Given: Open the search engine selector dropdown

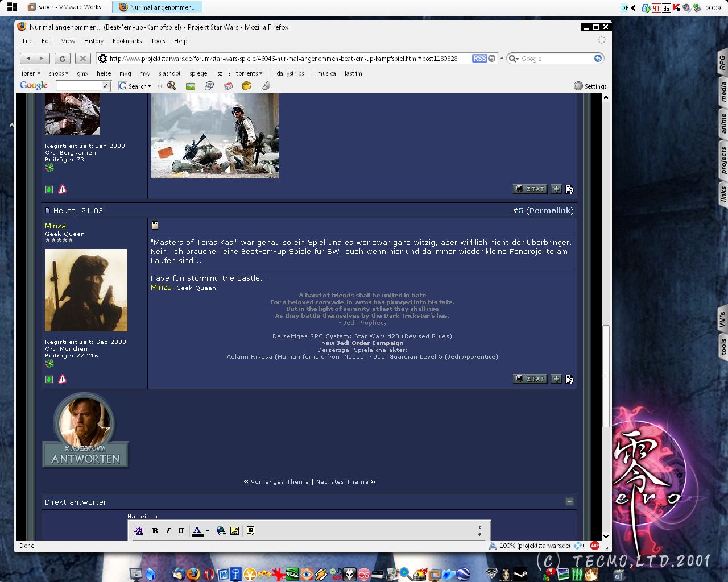Looking at the screenshot, I should [x=513, y=59].
